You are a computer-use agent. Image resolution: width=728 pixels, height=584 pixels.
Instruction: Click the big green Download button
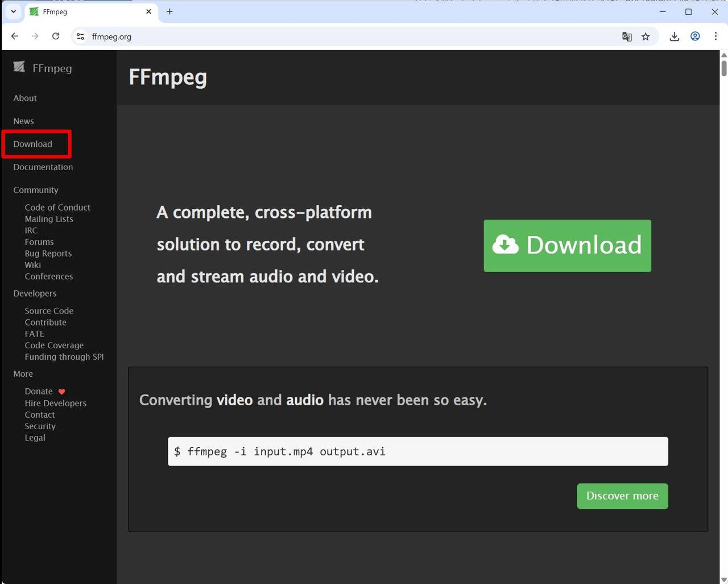point(568,246)
